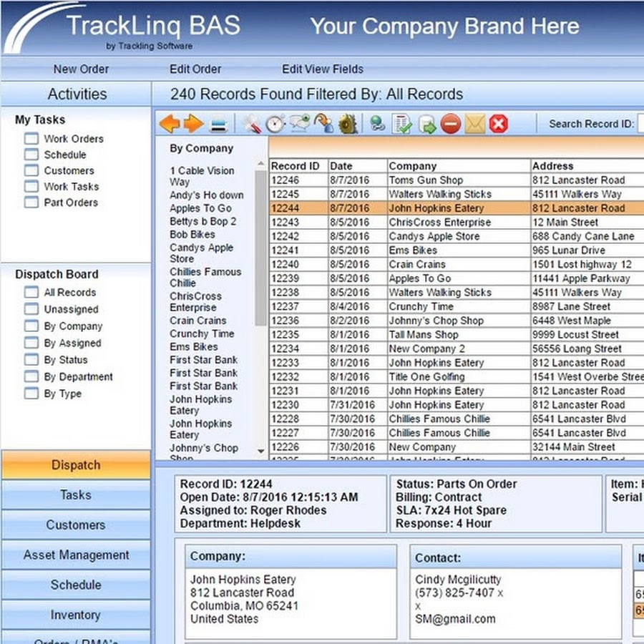This screenshot has width=644, height=644.
Task: Check the By Status checkbox
Action: click(x=31, y=359)
